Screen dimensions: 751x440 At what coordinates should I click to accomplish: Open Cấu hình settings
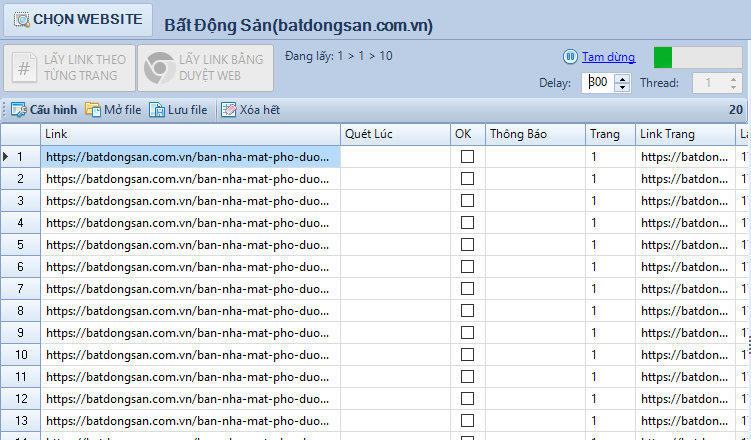44,110
